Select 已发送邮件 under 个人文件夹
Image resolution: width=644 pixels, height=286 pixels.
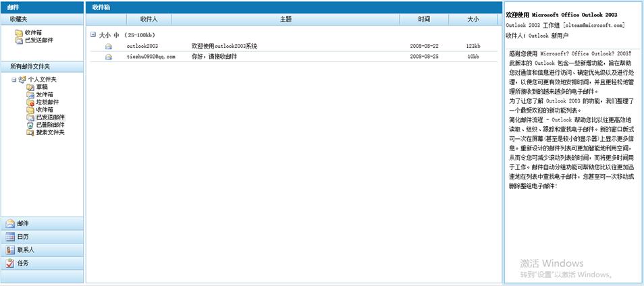click(x=50, y=117)
